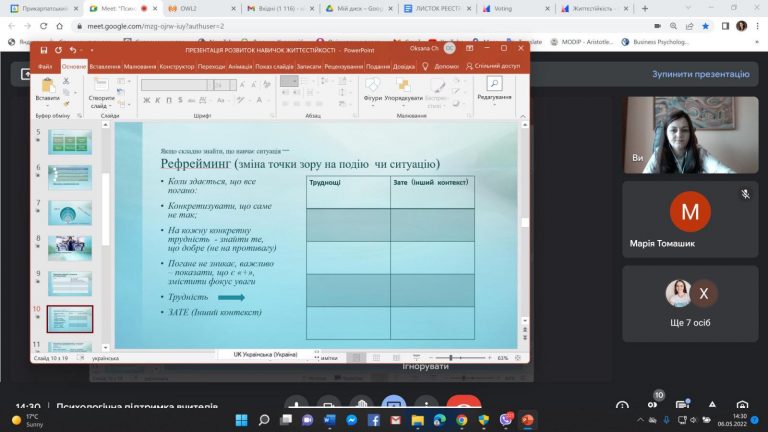
Task: Toggle italic formatting (К) in ribbon
Action: pos(158,101)
